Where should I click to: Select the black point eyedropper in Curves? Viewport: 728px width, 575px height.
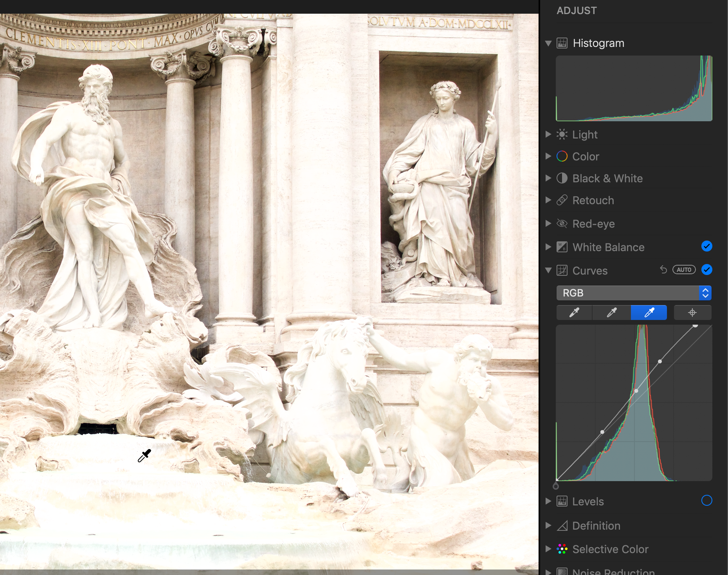point(574,313)
